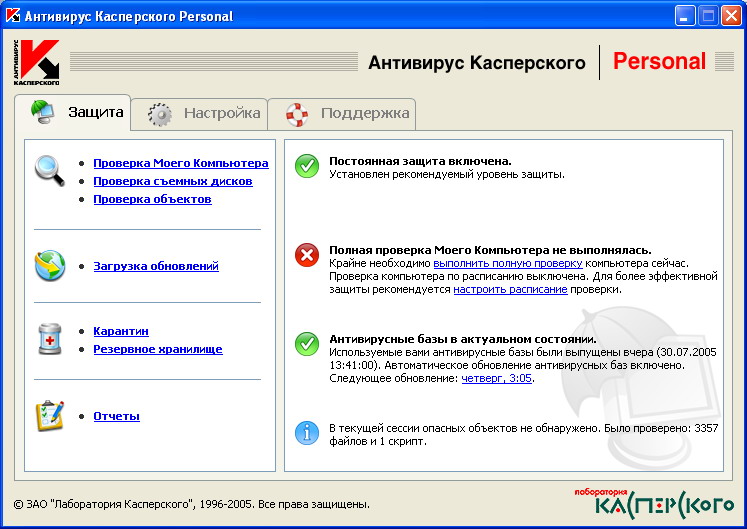This screenshot has width=747, height=529.
Task: Click the red cross full scan warning icon
Action: pos(307,256)
